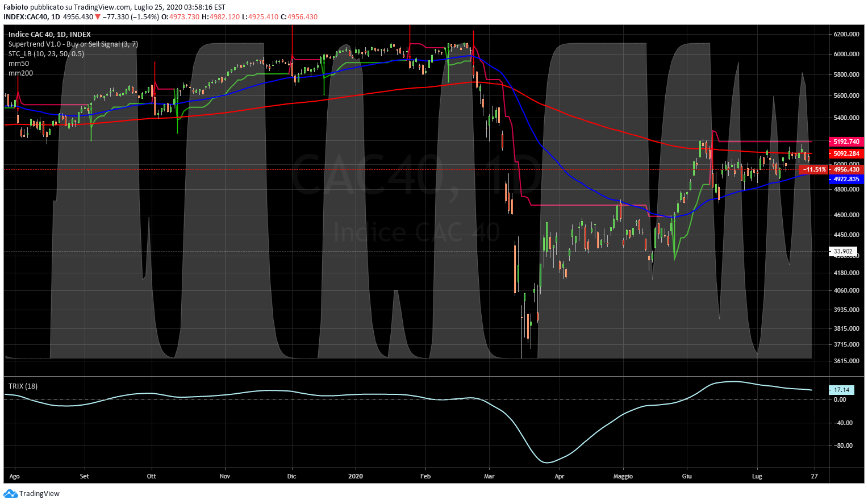
Task: Click the 3615.000 price axis label
Action: point(846,361)
